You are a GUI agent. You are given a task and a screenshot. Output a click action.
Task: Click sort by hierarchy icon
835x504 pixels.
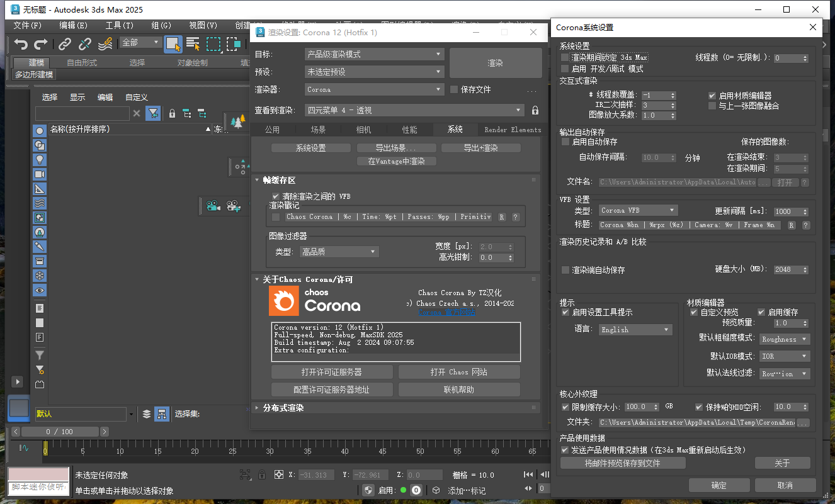[162, 414]
